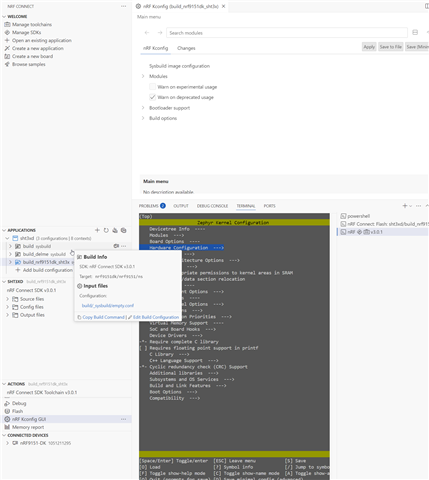Screen dimensions: 429x480
Task: Click Edit Build Configuration link
Action: (x=156, y=317)
